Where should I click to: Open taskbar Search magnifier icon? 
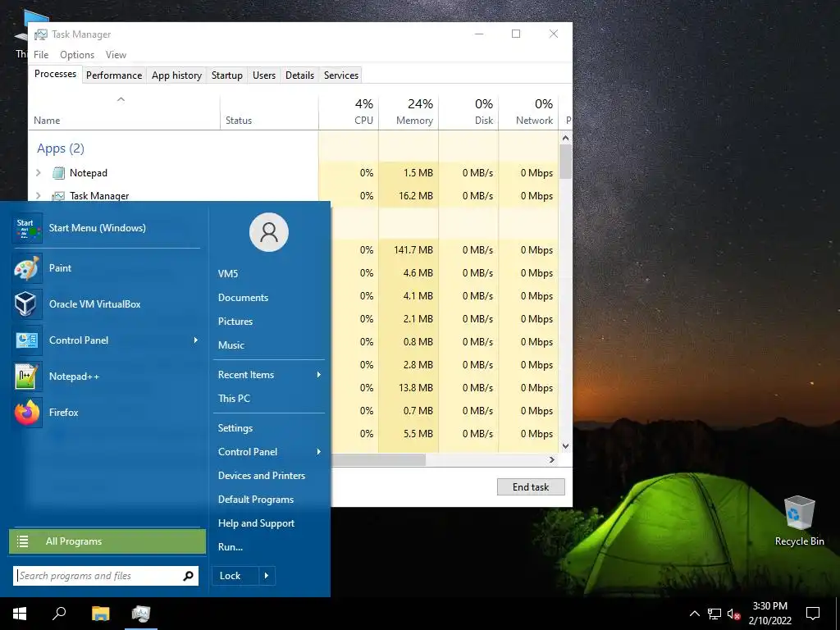[x=59, y=614]
